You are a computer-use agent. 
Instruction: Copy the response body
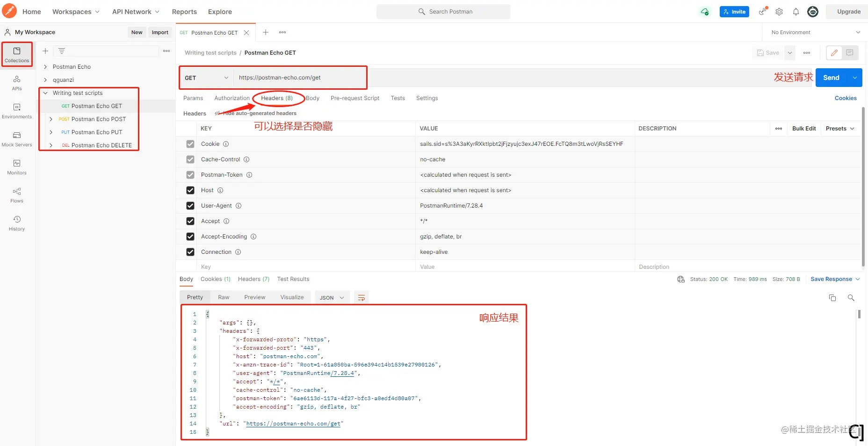pos(832,298)
